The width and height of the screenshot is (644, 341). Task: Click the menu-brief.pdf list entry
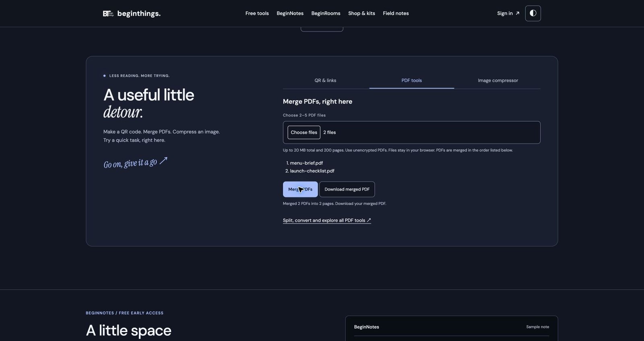point(306,163)
